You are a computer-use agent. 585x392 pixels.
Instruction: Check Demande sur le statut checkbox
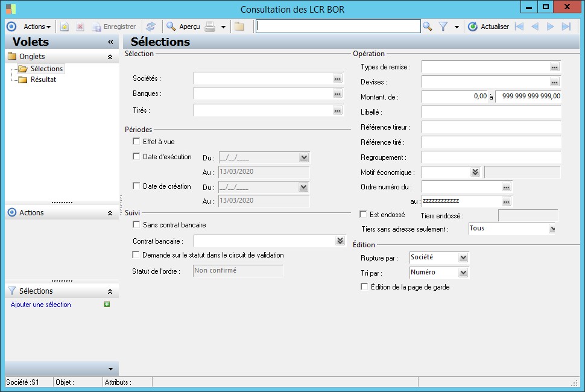(x=136, y=254)
